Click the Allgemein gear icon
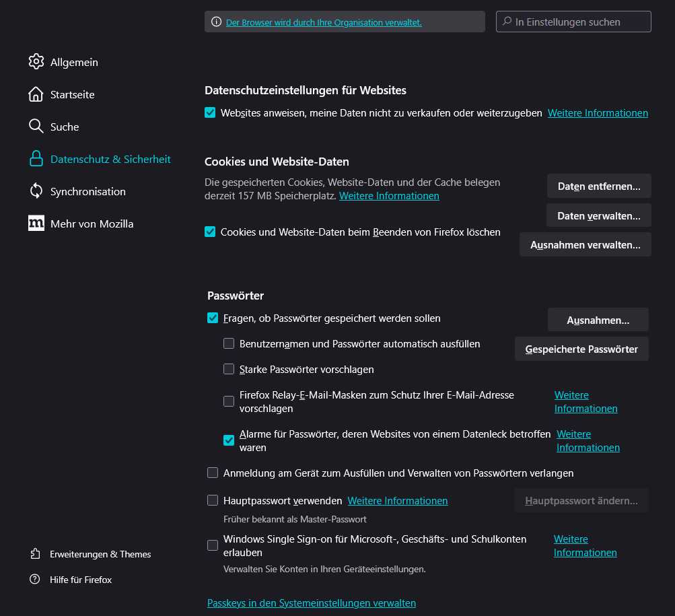The width and height of the screenshot is (675, 616). tap(36, 62)
